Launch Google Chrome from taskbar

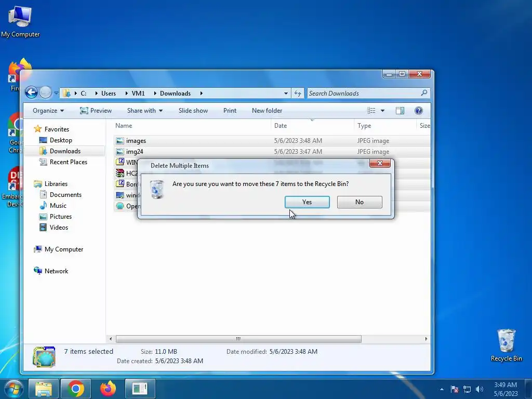tap(76, 389)
